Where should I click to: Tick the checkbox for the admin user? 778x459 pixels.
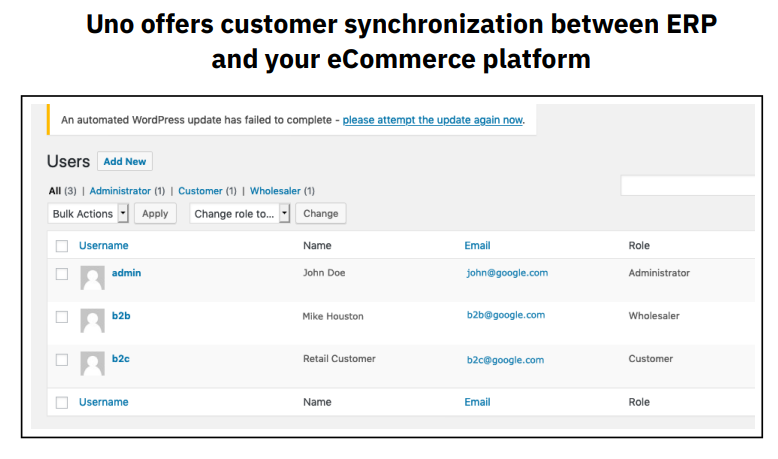click(62, 274)
